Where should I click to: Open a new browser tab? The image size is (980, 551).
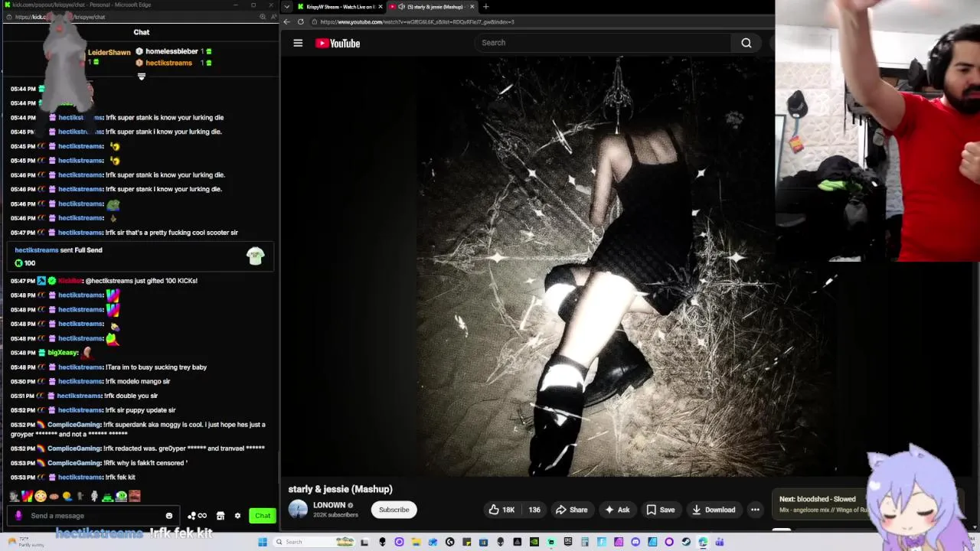point(485,6)
